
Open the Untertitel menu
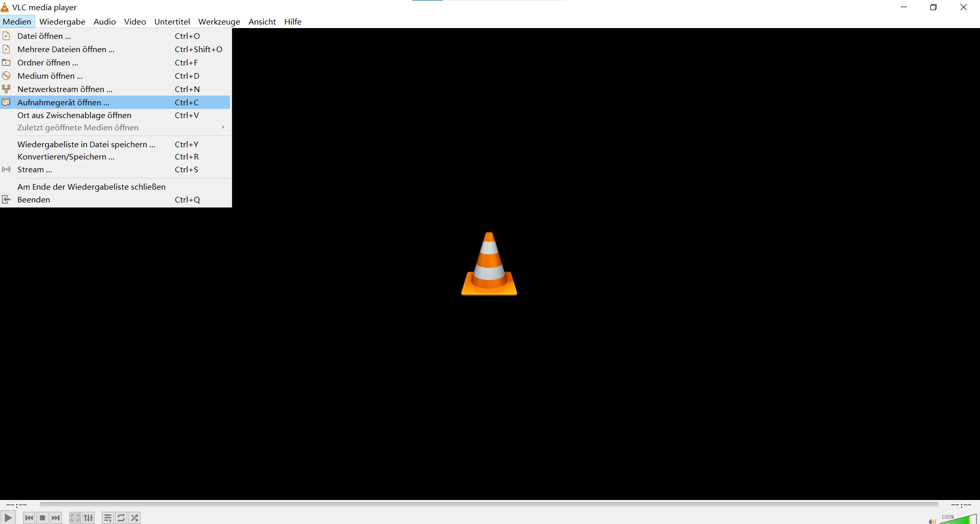(172, 21)
